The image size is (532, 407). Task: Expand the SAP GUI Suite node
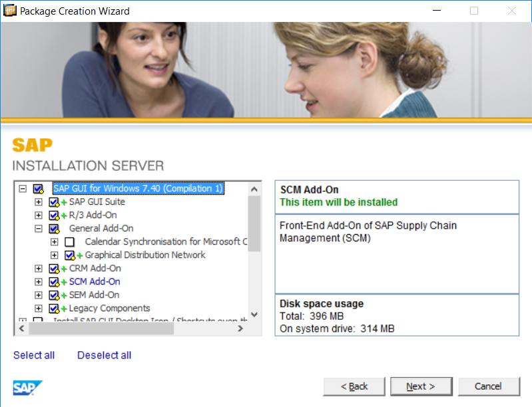pos(39,202)
